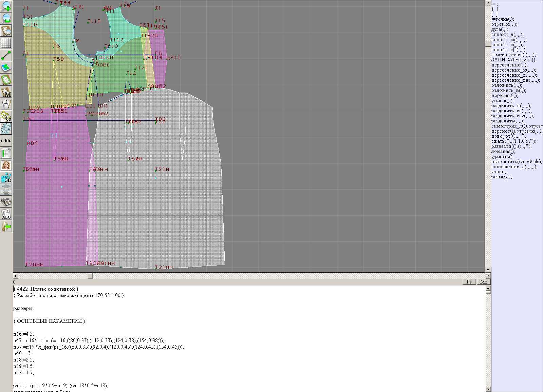
Task: Click the code editor scroll down arrow
Action: click(x=488, y=389)
